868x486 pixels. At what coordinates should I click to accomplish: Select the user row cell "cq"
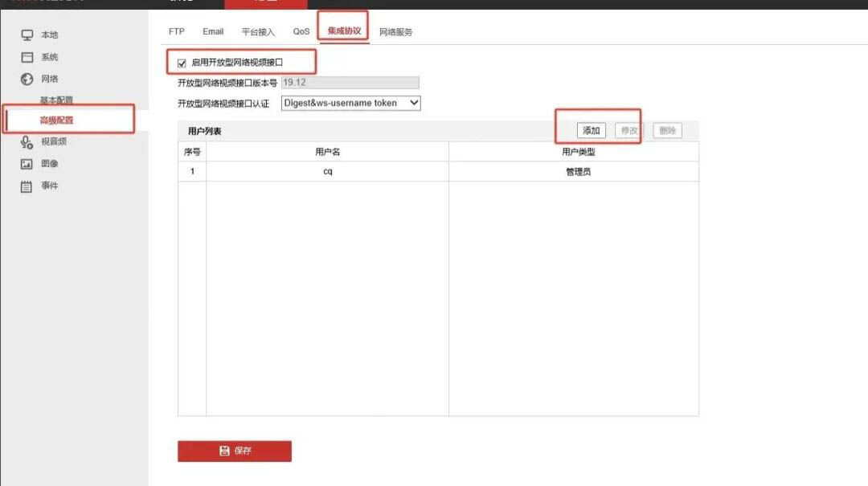[x=327, y=172]
